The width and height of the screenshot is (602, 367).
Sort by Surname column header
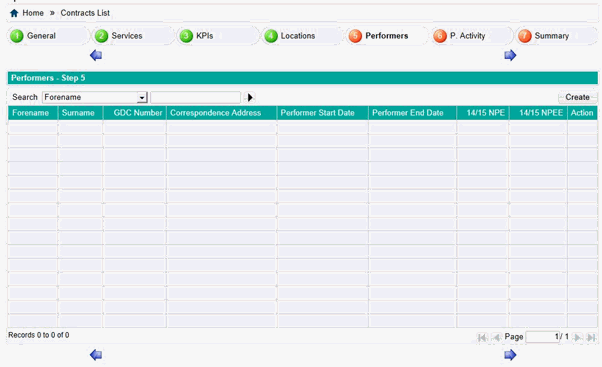click(x=80, y=113)
